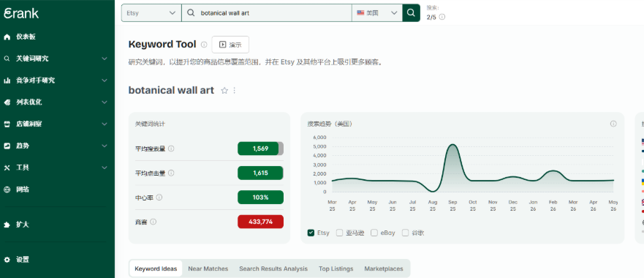Click info icon next to Keyword Tool title
The width and height of the screenshot is (644, 278).
(204, 45)
